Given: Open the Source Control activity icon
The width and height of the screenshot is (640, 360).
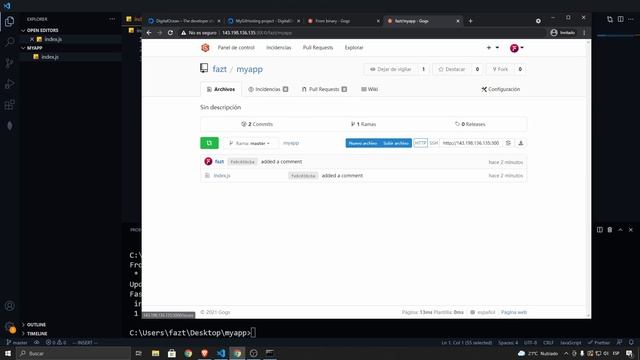Looking at the screenshot, I should point(9,63).
